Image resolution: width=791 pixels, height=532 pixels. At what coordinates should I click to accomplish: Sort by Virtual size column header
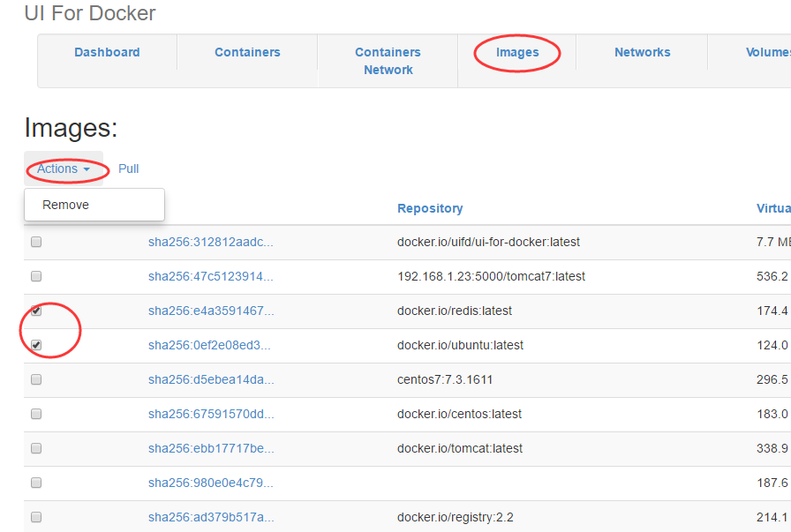[x=773, y=208]
